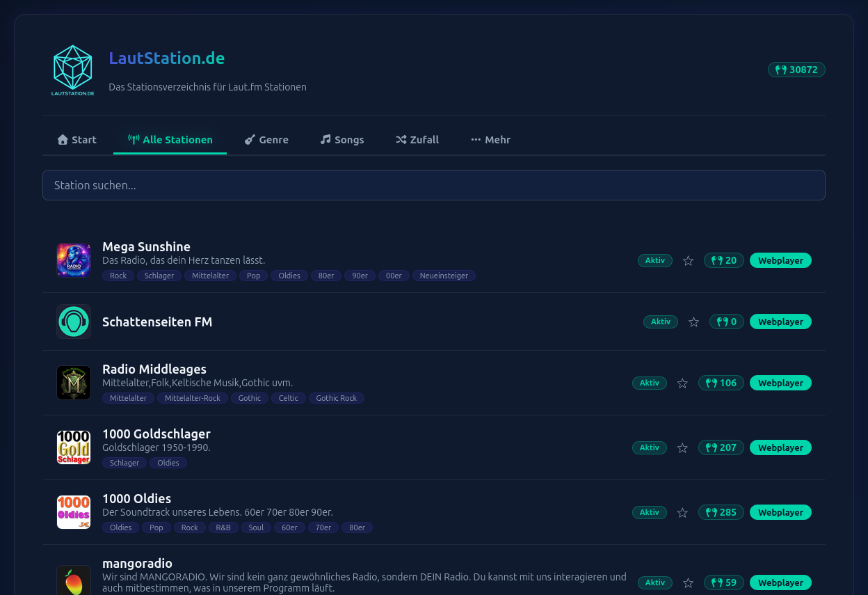Select the Alle Stationen tab
The height and width of the screenshot is (595, 868).
170,140
